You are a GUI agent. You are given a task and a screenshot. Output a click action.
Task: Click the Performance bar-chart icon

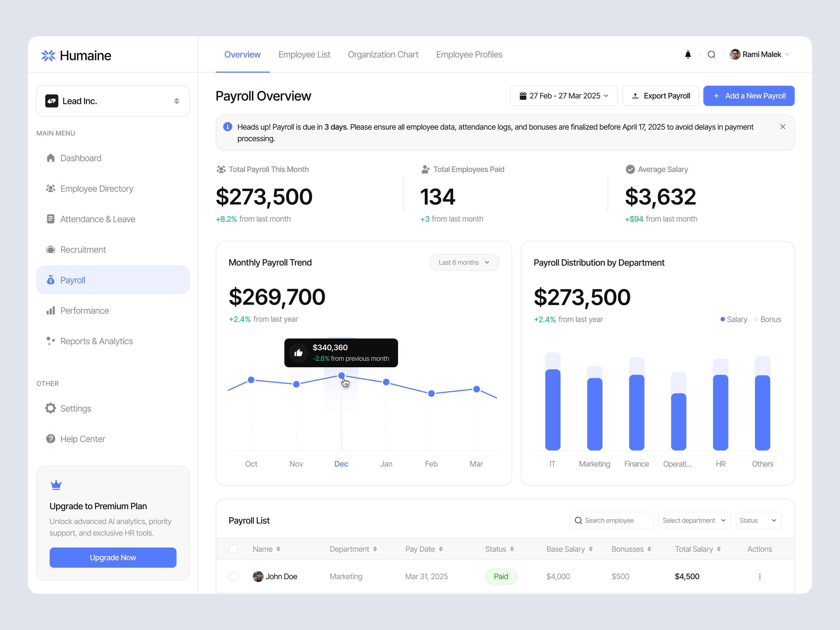click(50, 310)
